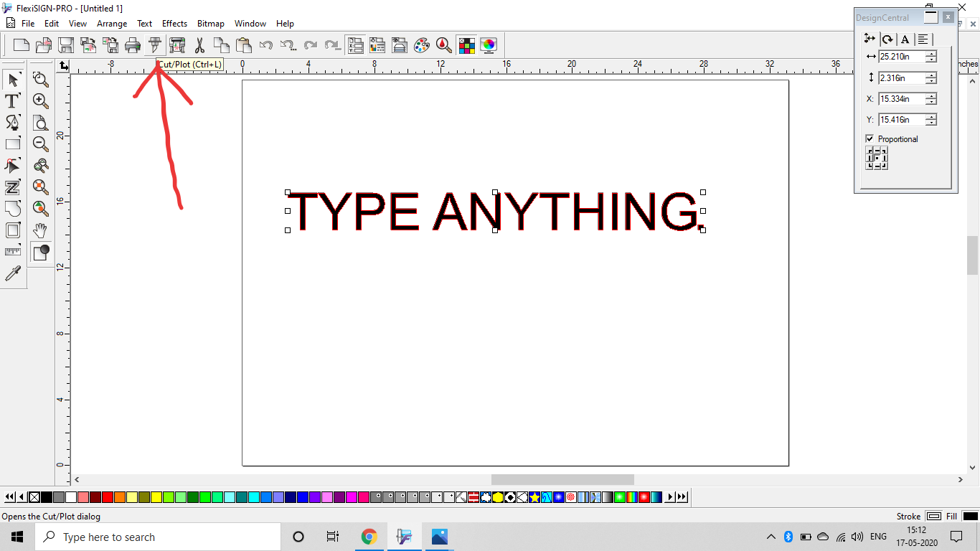Open Chrome from the Windows taskbar
This screenshot has width=980, height=551.
click(x=369, y=537)
